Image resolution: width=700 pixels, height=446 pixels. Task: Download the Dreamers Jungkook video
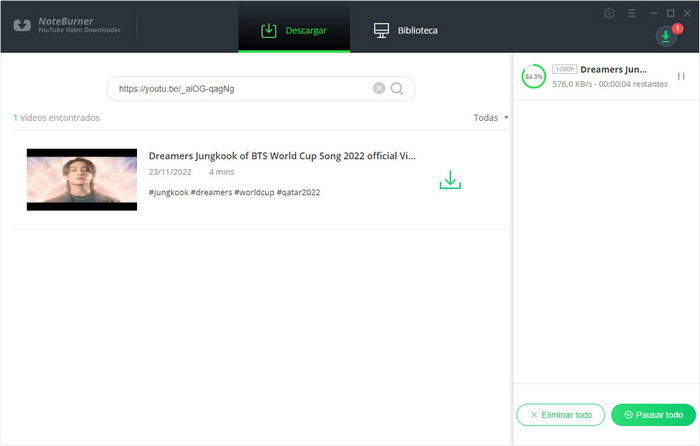tap(450, 179)
